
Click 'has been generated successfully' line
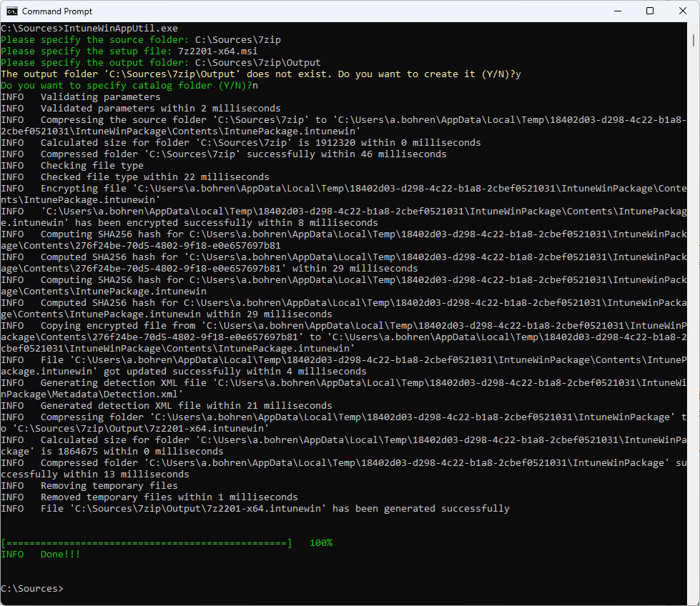255,508
